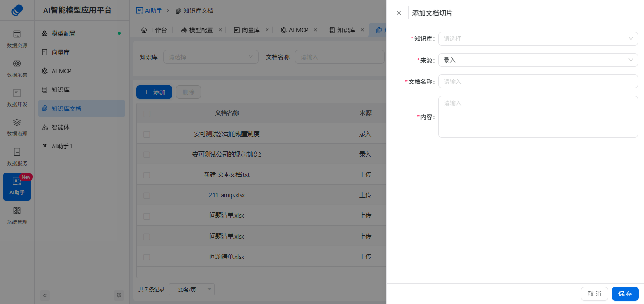Open AI助手1 in the side menu
The height and width of the screenshot is (304, 644).
point(81,146)
